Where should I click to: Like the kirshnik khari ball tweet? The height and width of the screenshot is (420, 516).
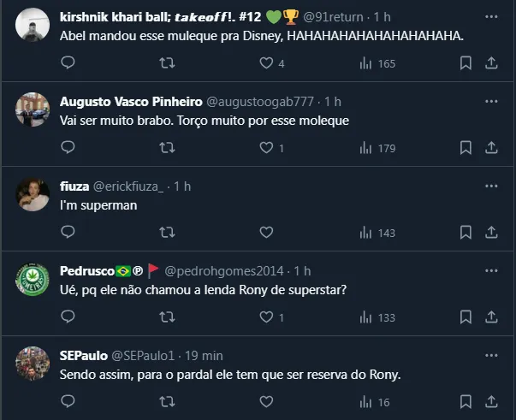(266, 63)
